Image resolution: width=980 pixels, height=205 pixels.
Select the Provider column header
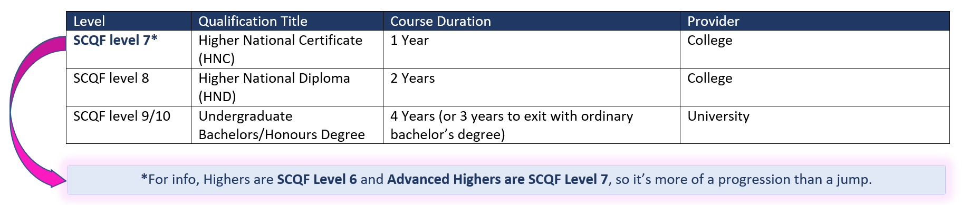pyautogui.click(x=815, y=21)
